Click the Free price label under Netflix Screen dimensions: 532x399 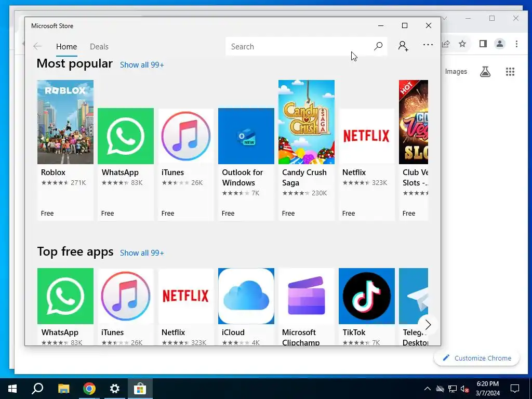coord(349,214)
